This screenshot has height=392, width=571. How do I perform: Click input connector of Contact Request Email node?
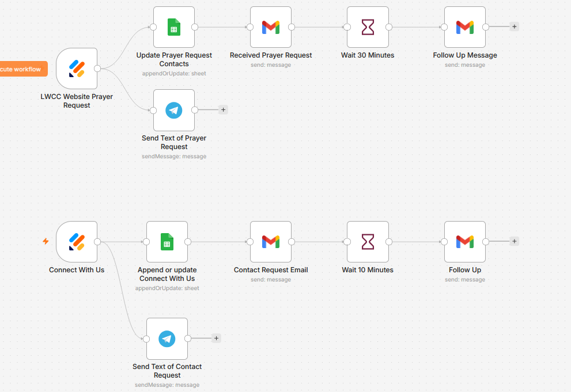click(250, 242)
